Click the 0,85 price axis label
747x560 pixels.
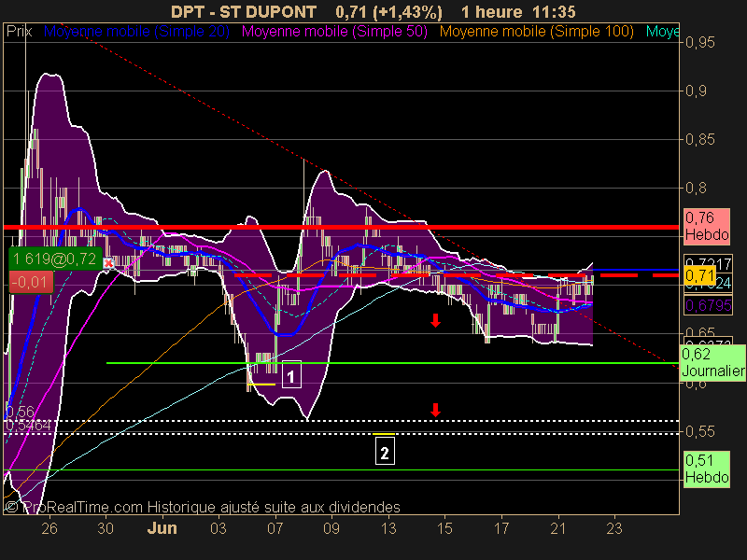pos(699,139)
